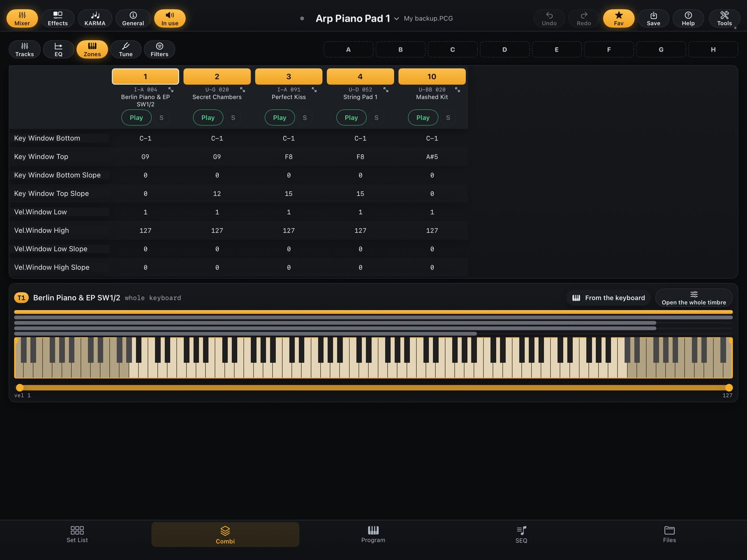Expand the Perfect Kiss timbre
Viewport: 747px width, 560px height.
point(314,90)
